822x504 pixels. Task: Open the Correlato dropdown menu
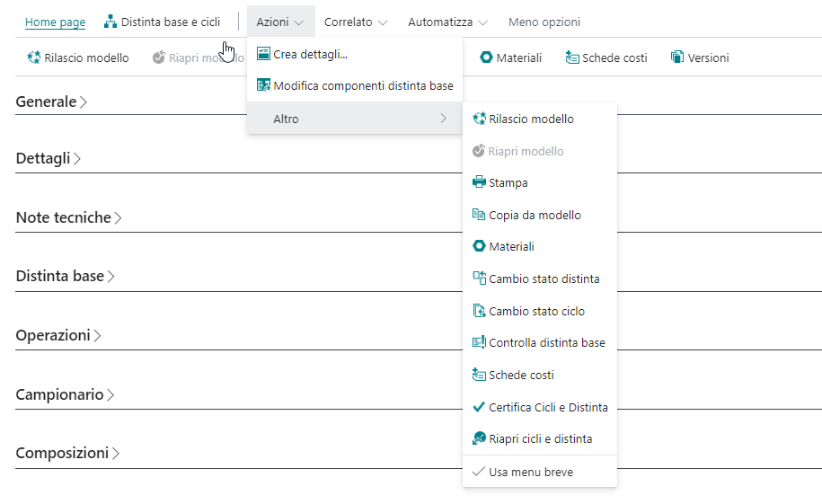[356, 22]
